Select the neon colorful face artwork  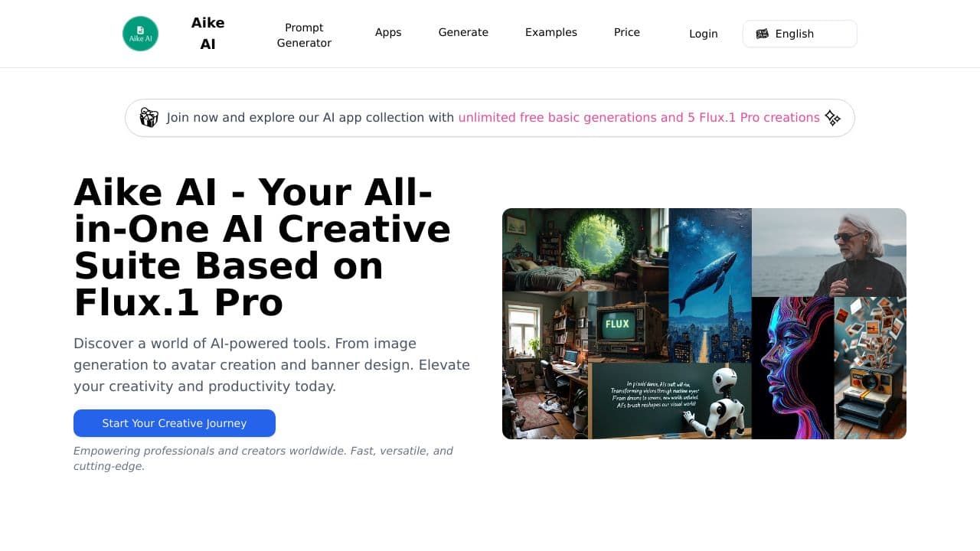[x=793, y=368]
